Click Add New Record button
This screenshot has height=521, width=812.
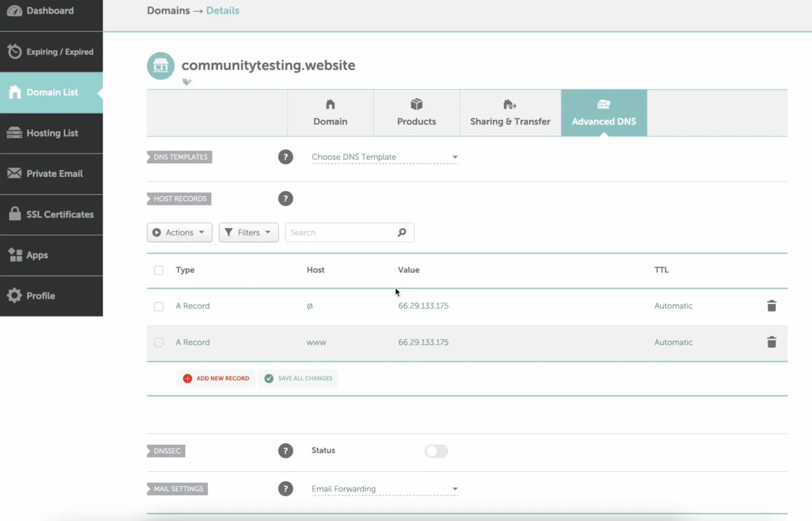click(216, 378)
